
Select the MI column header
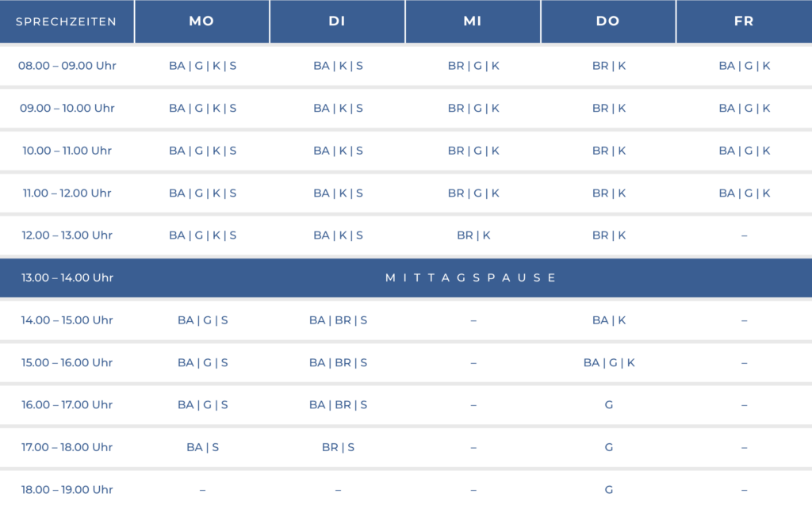[x=473, y=21]
